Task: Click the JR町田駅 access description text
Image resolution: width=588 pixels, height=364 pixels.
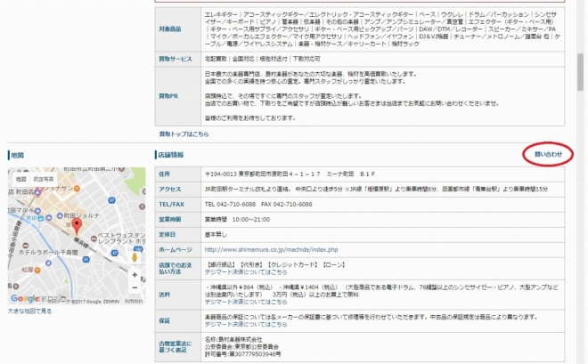Action: point(376,189)
